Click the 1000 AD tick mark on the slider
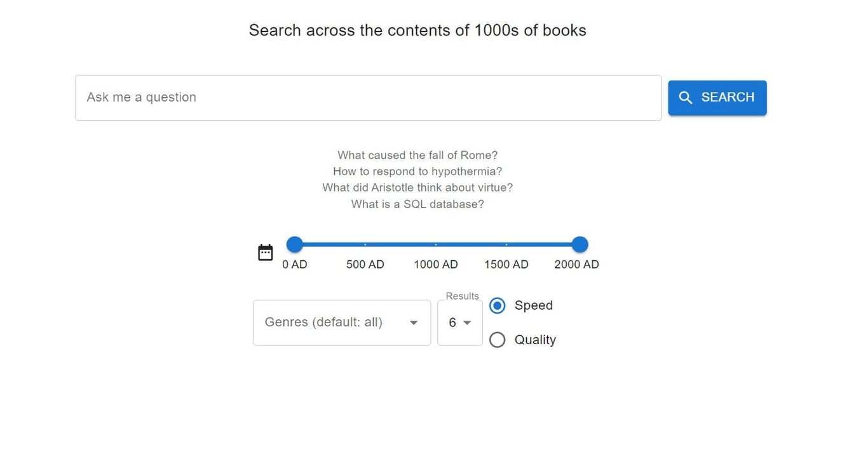868x452 pixels. pos(435,244)
